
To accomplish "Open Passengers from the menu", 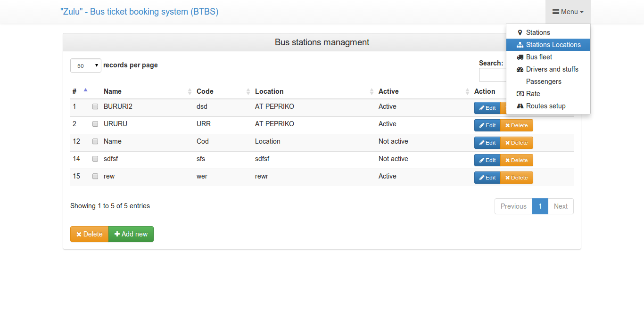I will 544,81.
